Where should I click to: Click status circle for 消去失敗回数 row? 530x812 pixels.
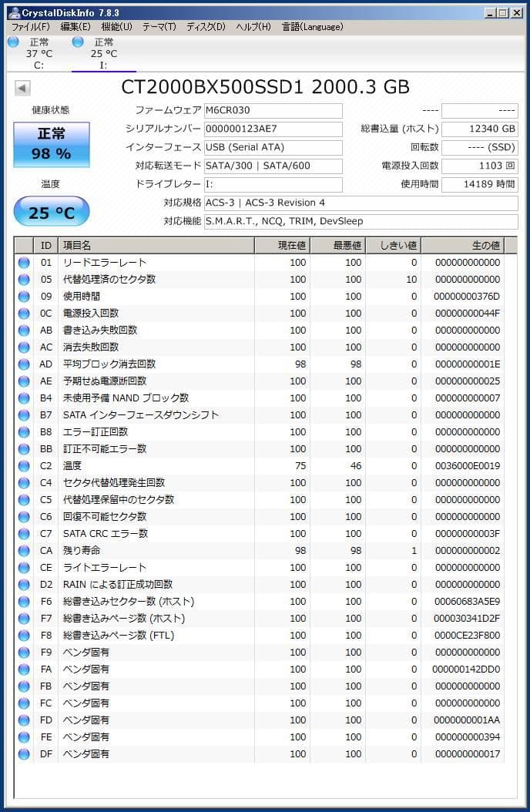point(24,347)
